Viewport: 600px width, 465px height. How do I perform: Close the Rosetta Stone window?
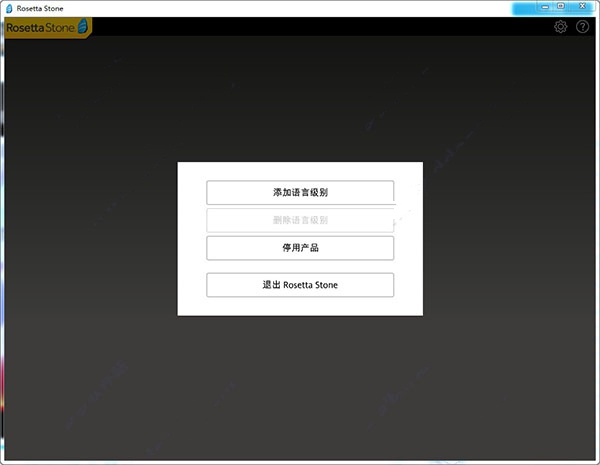pyautogui.click(x=582, y=6)
